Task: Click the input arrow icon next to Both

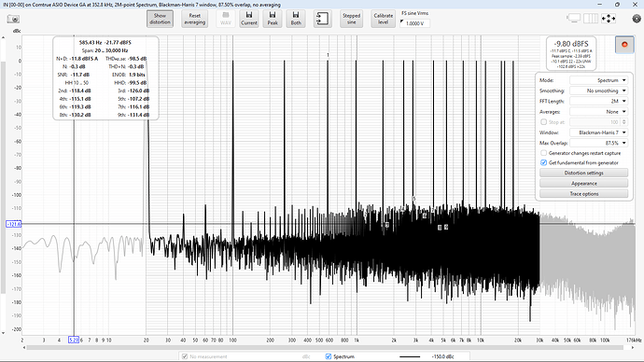Action: pos(322,19)
